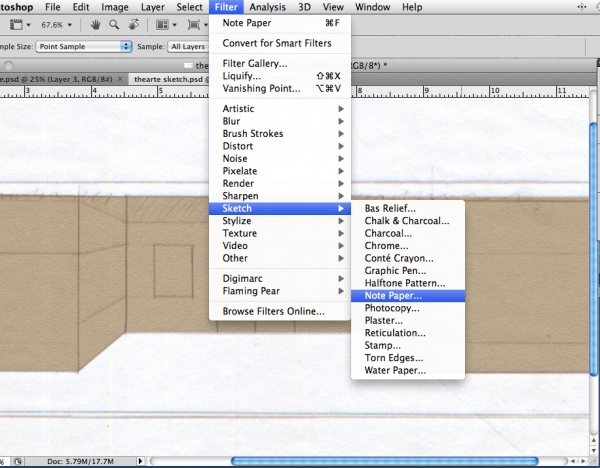Choose Reticulation filter

click(x=408, y=333)
